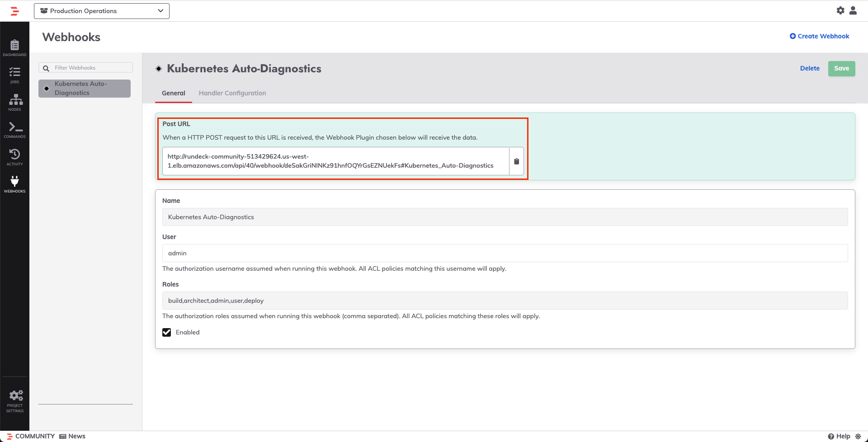Click the Delete button

(x=810, y=68)
